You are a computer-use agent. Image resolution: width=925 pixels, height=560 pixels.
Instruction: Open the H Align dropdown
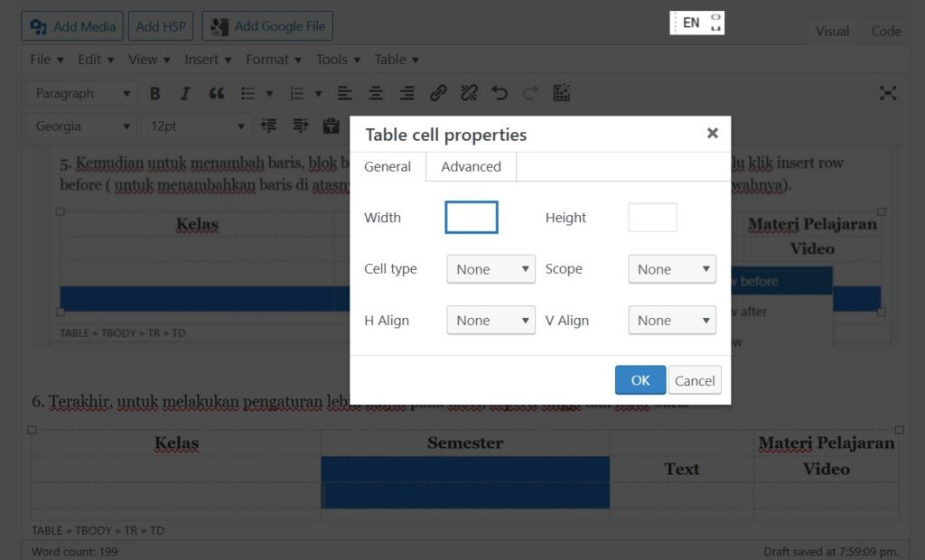click(x=491, y=321)
